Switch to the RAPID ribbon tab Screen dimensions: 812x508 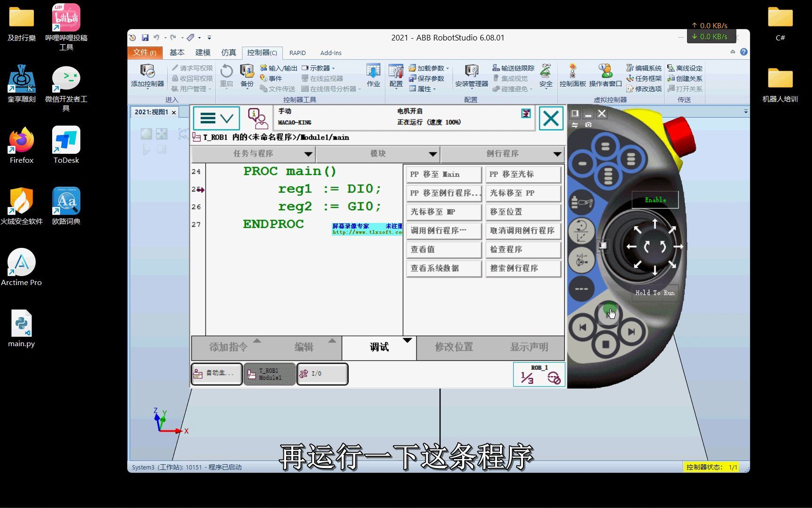click(x=297, y=53)
